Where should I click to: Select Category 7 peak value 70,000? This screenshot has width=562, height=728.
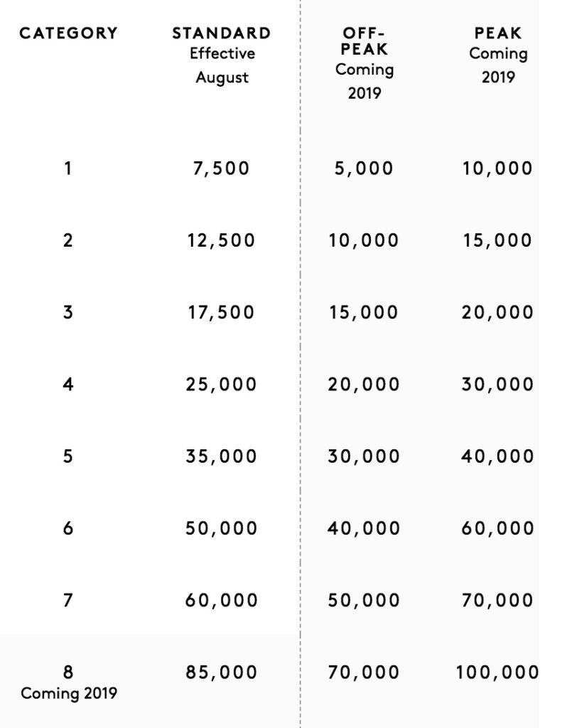point(497,600)
